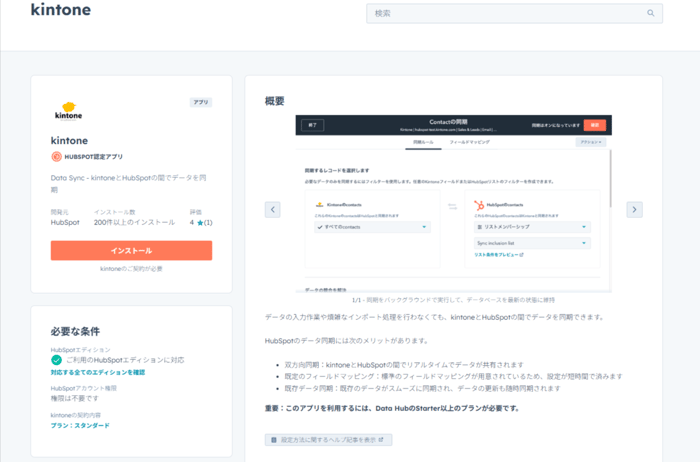Open the リストメンバーシップ dropdown in preview
700x462 pixels.
tap(532, 227)
